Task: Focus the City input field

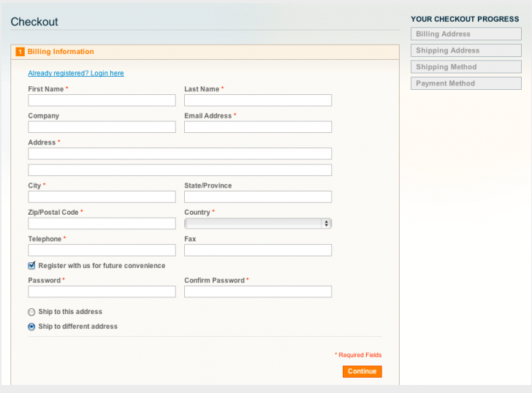Action: click(x=102, y=197)
